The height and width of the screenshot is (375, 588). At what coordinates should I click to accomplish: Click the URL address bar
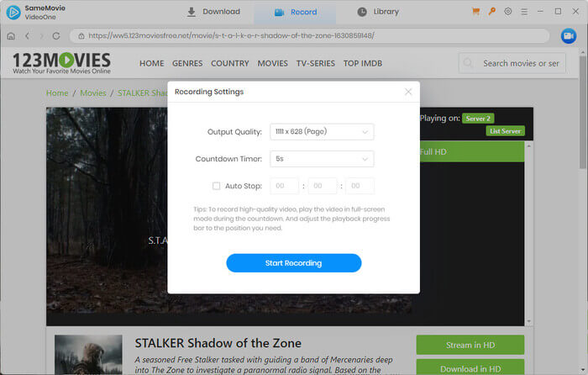[310, 36]
